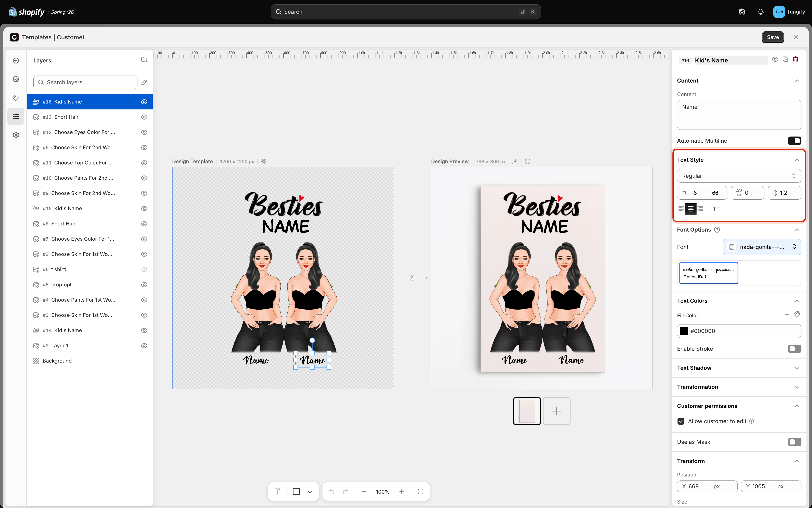The width and height of the screenshot is (812, 508).
Task: Open the settings gear in left sidebar
Action: (x=16, y=135)
